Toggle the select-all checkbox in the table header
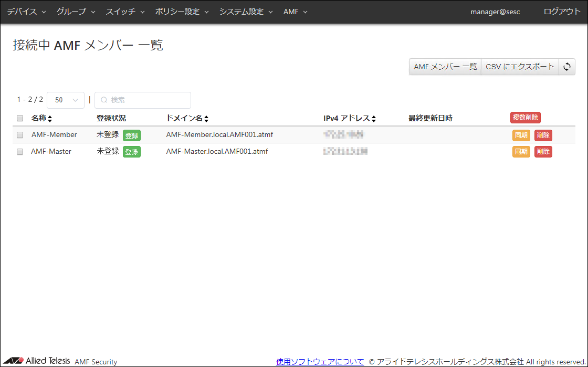 [x=20, y=118]
